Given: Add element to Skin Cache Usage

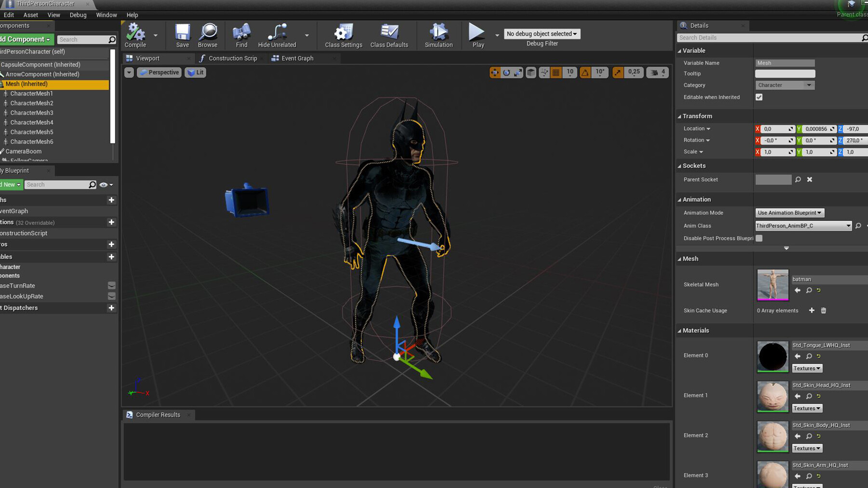Looking at the screenshot, I should click(x=812, y=311).
